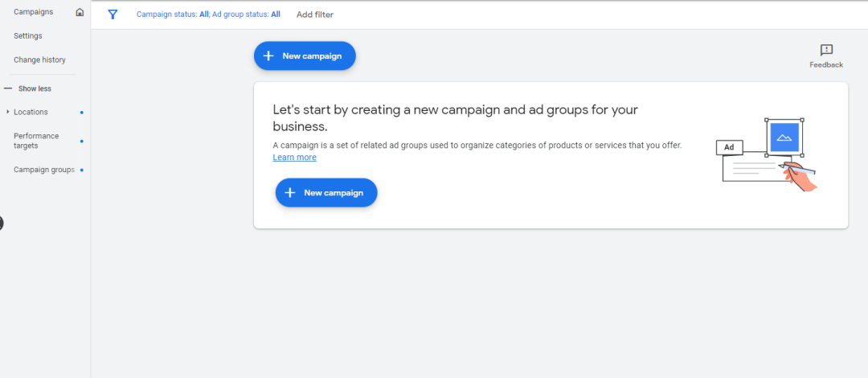Click the blue dot beside Performance targets
This screenshot has height=378, width=868.
click(x=81, y=141)
